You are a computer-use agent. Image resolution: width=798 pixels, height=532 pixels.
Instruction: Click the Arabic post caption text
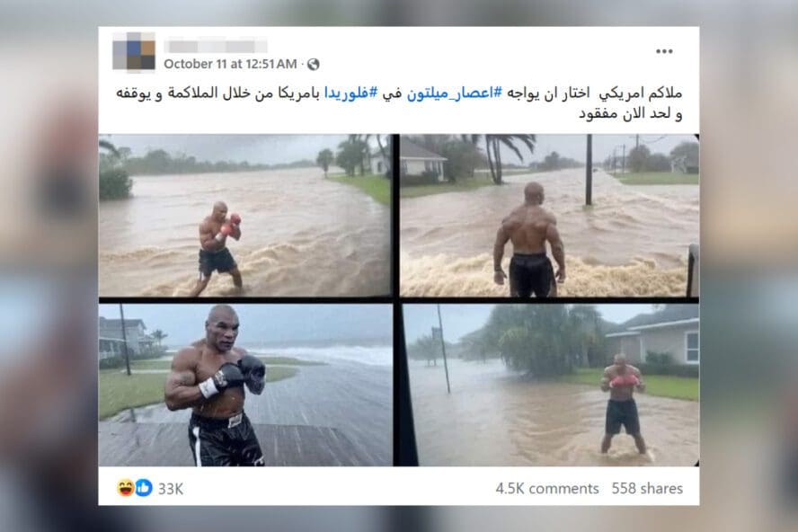click(x=399, y=102)
